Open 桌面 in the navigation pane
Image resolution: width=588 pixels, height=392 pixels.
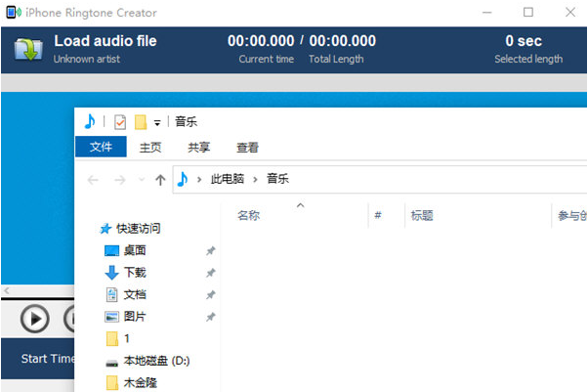pyautogui.click(x=135, y=250)
